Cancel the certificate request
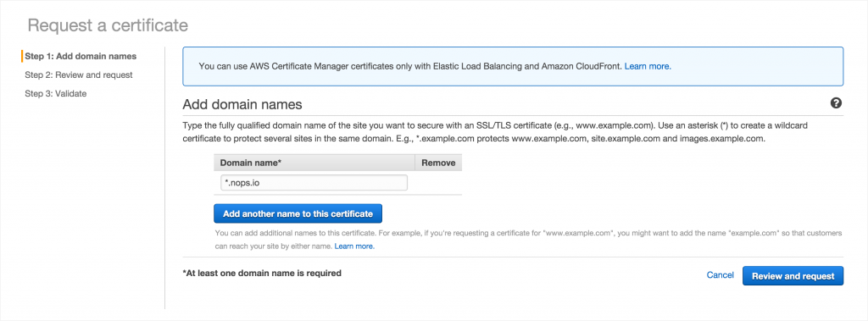Screen dimensions: 868x321 point(721,275)
